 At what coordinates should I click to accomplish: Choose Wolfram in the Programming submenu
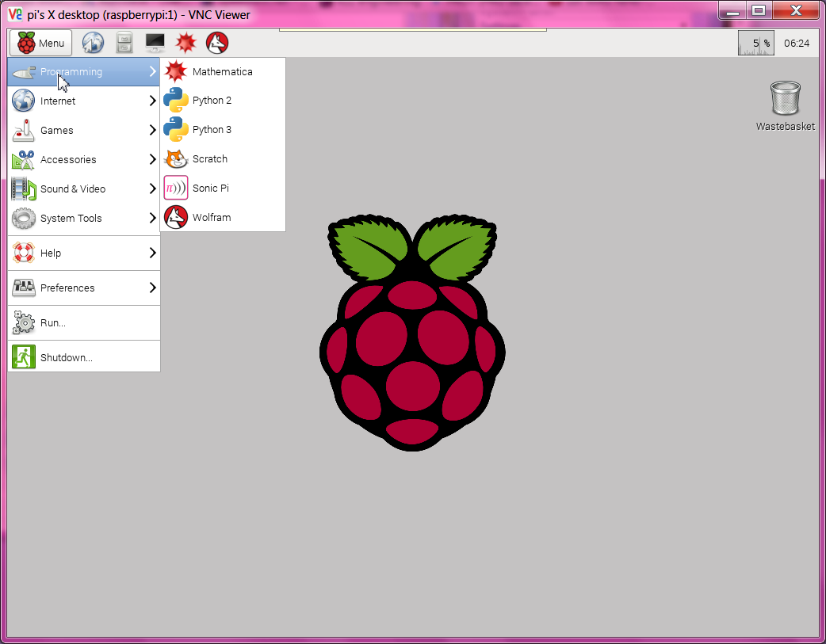212,218
